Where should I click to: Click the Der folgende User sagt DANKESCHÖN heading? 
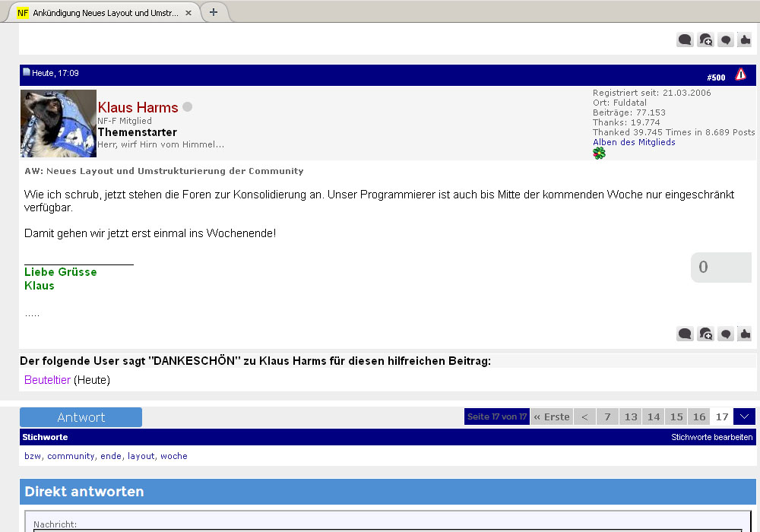click(x=255, y=361)
